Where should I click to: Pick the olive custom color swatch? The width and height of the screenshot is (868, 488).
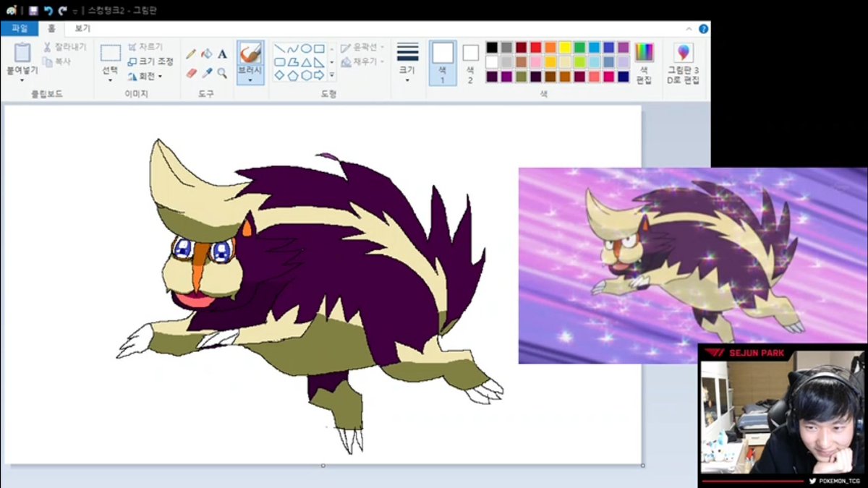(x=522, y=77)
